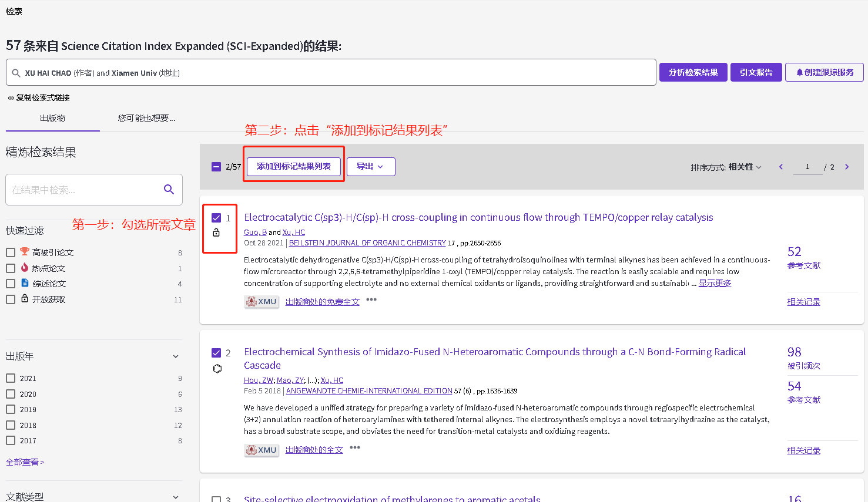Switch to the 出版物 tab
868x502 pixels.
point(52,118)
